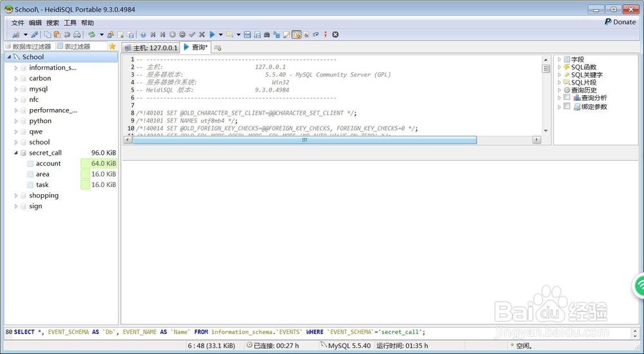Click the undo icon

pyautogui.click(x=67, y=35)
